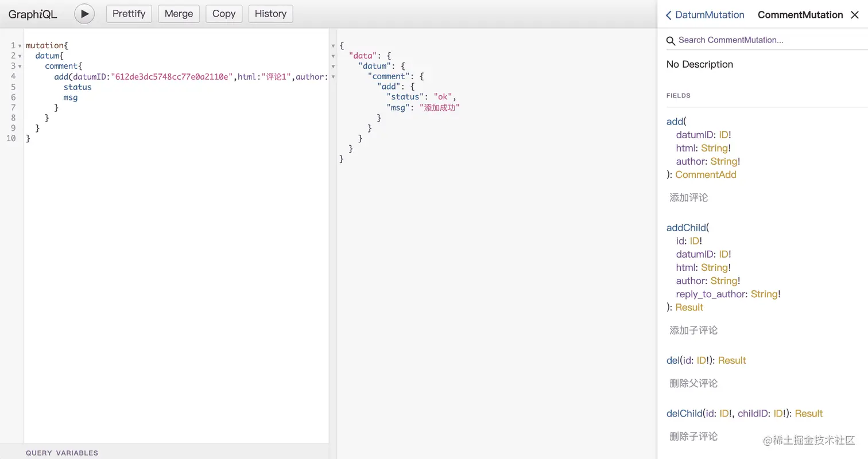The height and width of the screenshot is (459, 868).
Task: Click the "添加成功" message in results
Action: (440, 107)
